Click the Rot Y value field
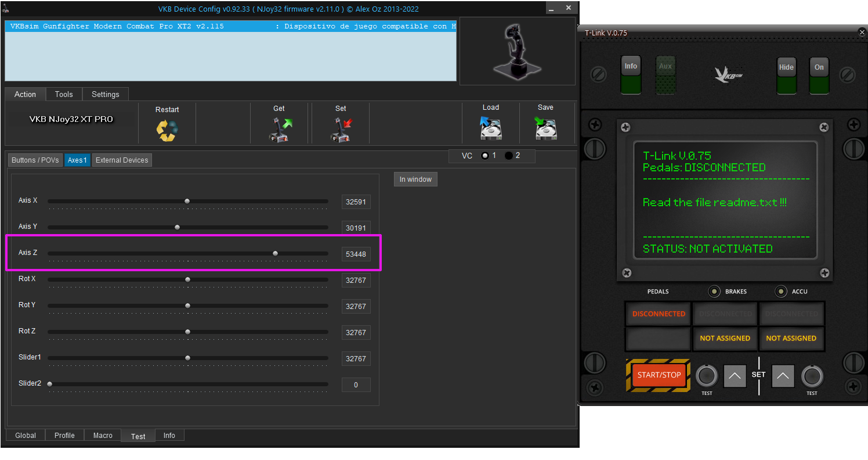Image resolution: width=868 pixels, height=460 pixels. pyautogui.click(x=356, y=307)
